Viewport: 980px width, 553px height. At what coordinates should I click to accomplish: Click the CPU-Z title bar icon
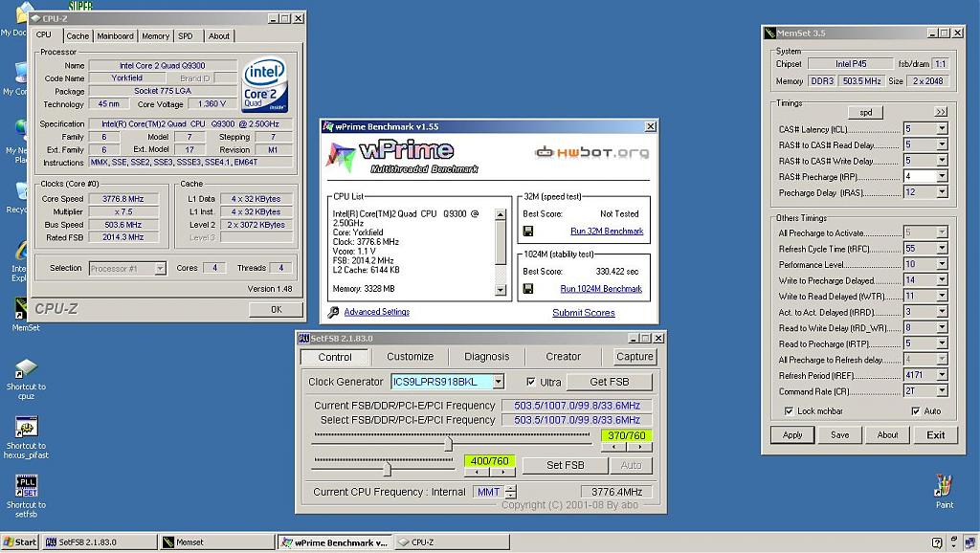click(x=35, y=19)
